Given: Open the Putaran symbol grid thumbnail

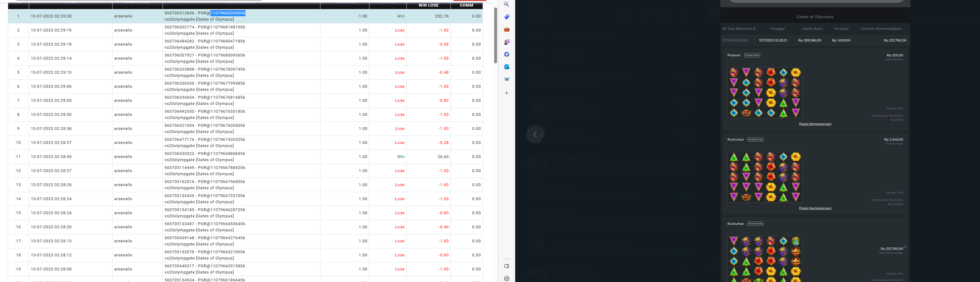Looking at the screenshot, I should [765, 93].
